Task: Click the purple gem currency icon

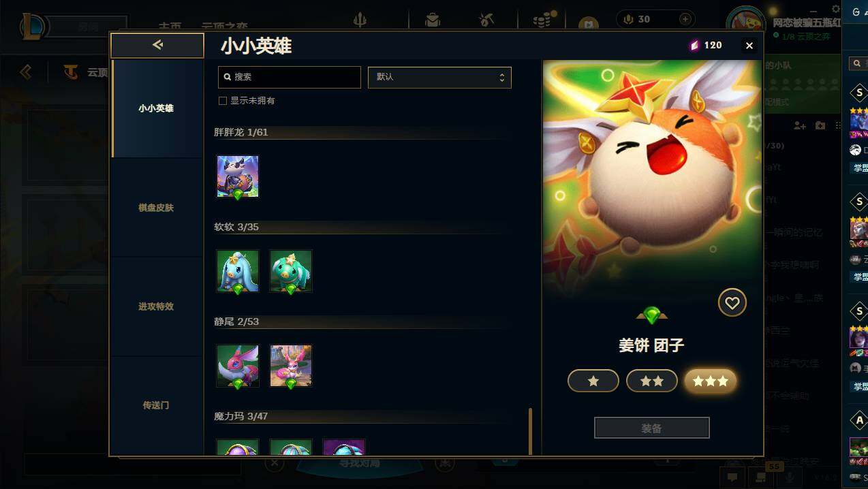Action: click(x=694, y=46)
